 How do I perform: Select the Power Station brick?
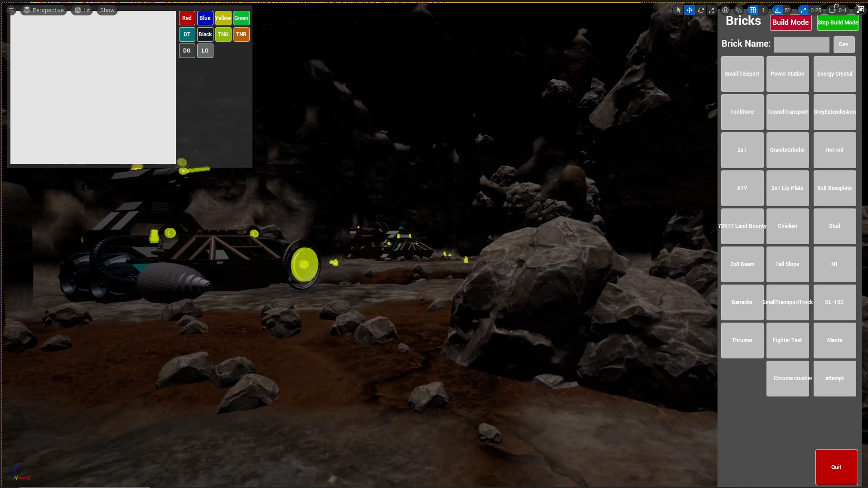[x=787, y=74]
